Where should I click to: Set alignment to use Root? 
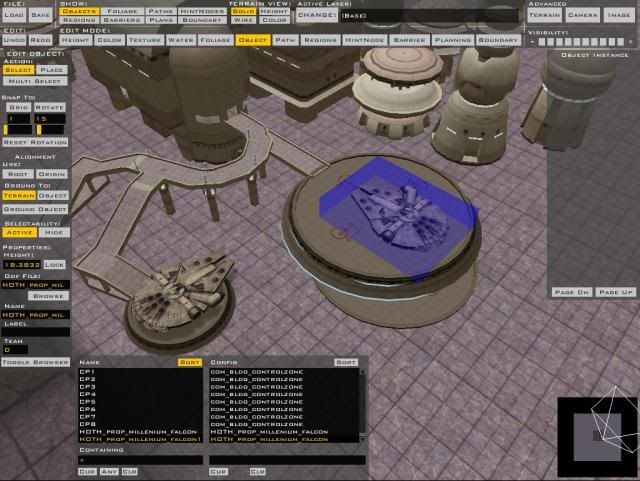[18, 174]
